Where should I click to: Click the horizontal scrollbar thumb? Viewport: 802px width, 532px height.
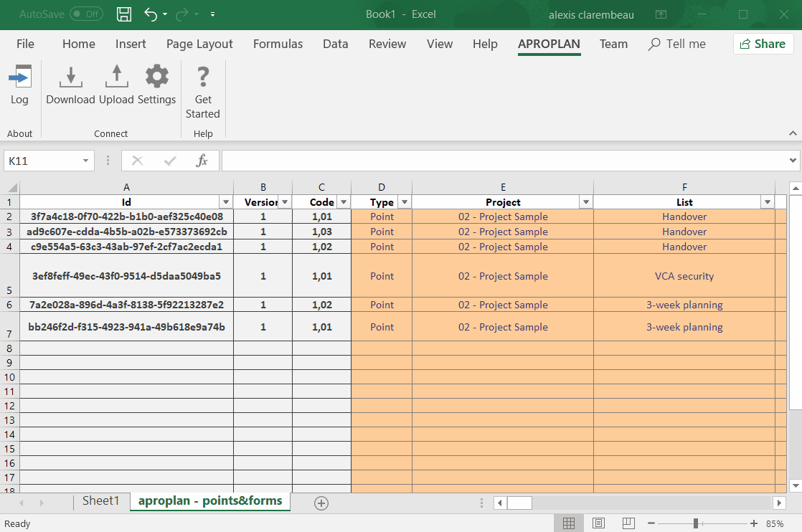pyautogui.click(x=519, y=503)
